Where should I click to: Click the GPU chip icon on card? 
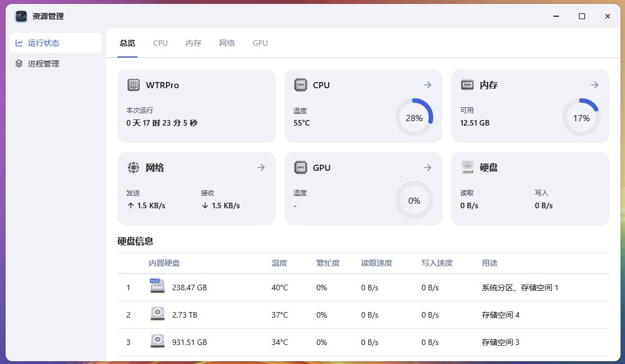point(301,167)
